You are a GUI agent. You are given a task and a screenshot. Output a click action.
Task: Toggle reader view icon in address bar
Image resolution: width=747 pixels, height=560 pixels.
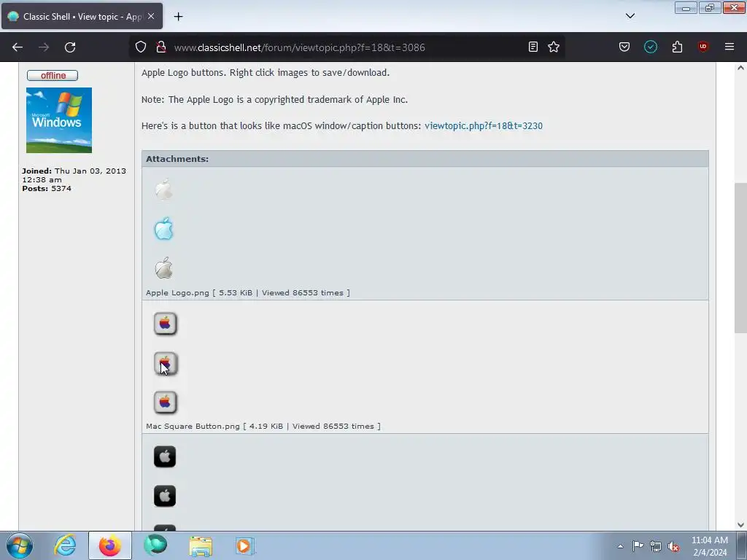(x=533, y=47)
